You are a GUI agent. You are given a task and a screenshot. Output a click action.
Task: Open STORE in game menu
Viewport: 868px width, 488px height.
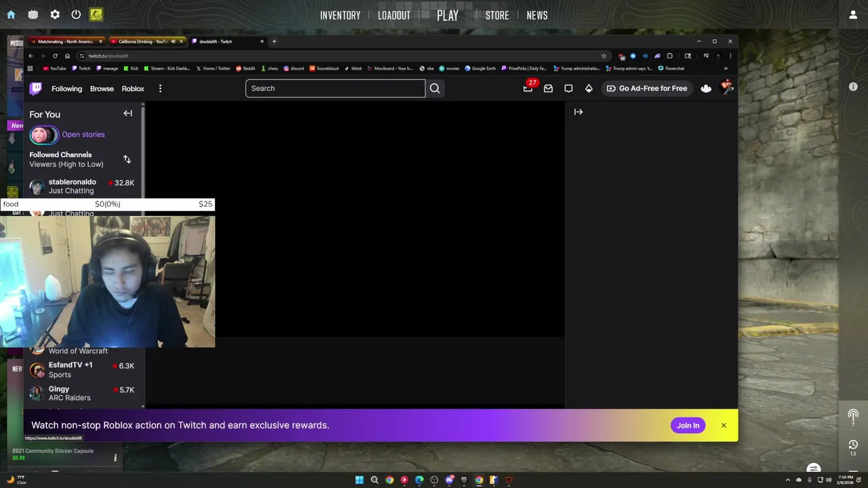coord(497,15)
